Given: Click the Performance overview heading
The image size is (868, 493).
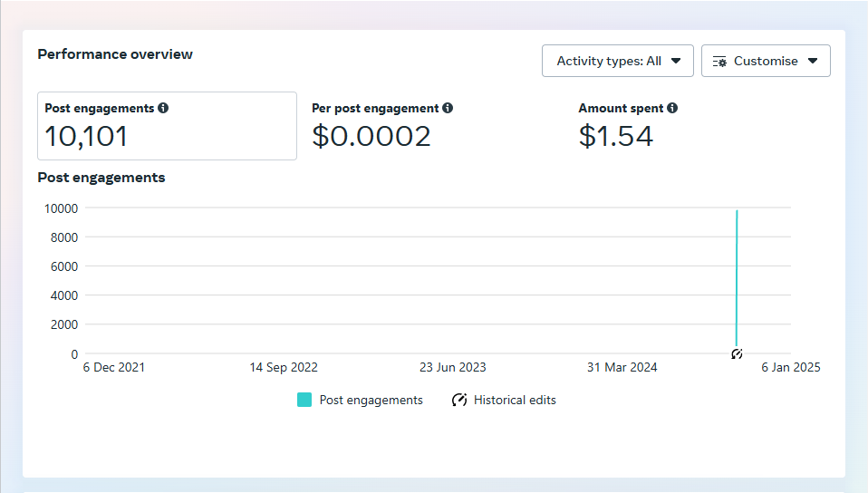Looking at the screenshot, I should tap(115, 54).
